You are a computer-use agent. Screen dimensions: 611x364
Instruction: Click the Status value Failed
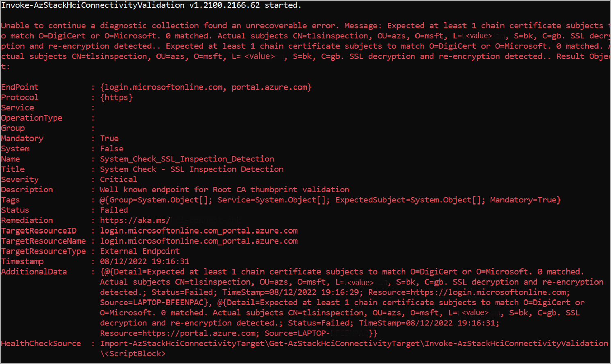114,210
